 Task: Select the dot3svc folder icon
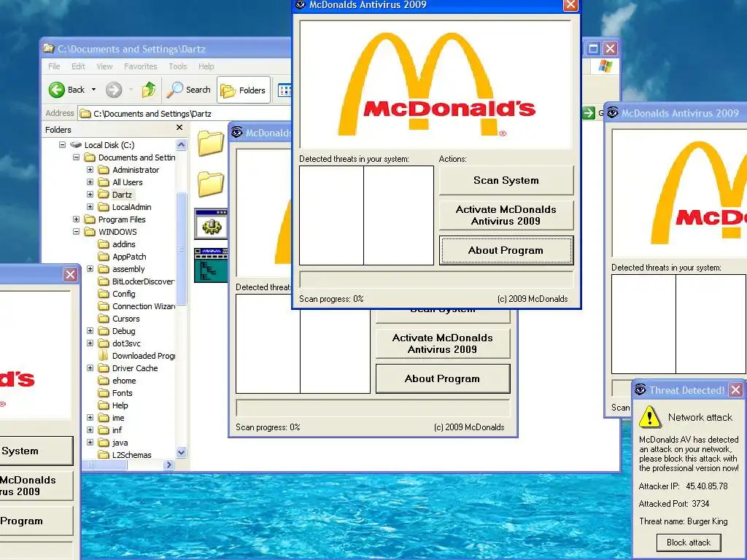(x=104, y=343)
